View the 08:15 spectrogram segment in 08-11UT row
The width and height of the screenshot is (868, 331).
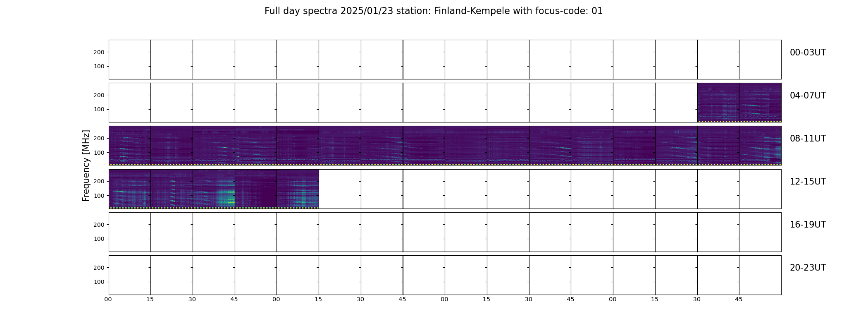[x=172, y=146]
